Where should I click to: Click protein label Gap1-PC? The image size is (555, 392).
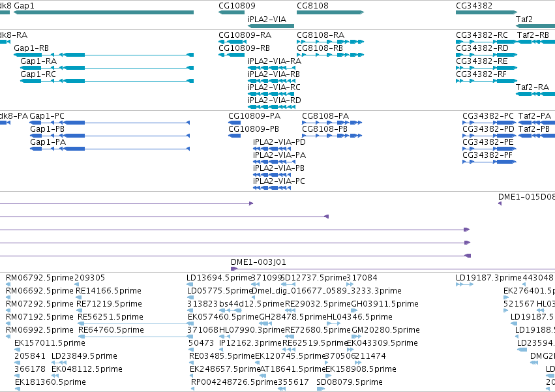(x=47, y=116)
